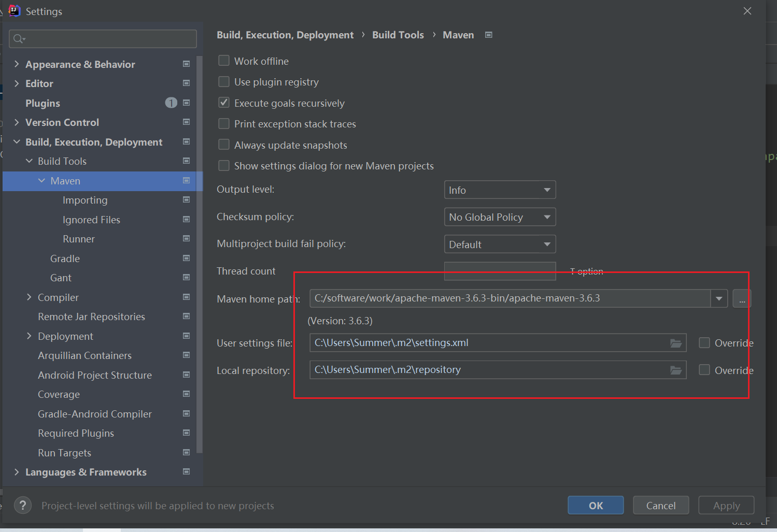Image resolution: width=777 pixels, height=532 pixels.
Task: Open Maven home path dropdown arrow
Action: coord(719,298)
